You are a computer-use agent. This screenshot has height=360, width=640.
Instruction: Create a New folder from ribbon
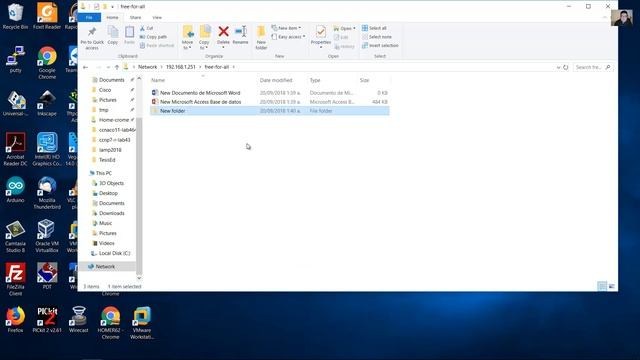[x=261, y=38]
